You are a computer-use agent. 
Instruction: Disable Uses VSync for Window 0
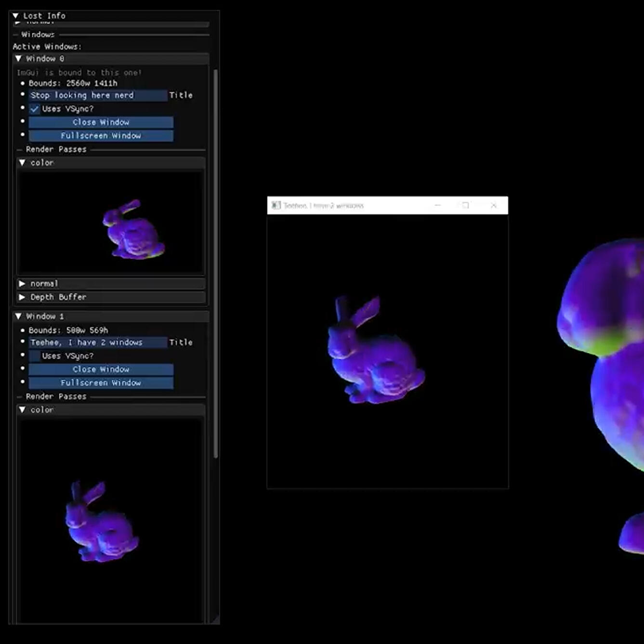(x=35, y=109)
